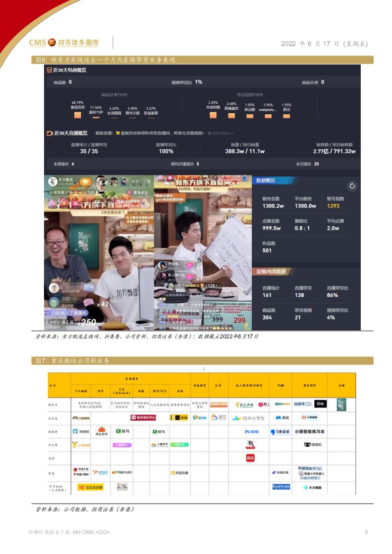Click the 词典笔 logo in the 新东方 row
Viewport: 392px width, 554px height.
(303, 404)
